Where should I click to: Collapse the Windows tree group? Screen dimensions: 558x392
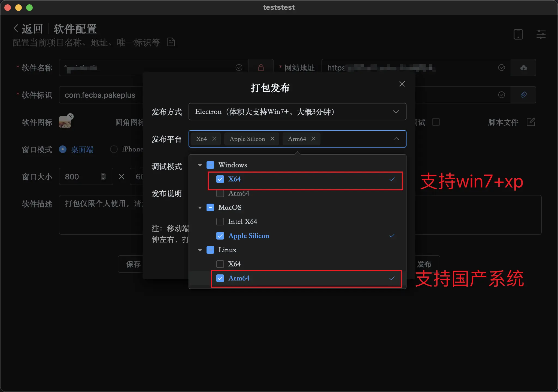pyautogui.click(x=200, y=165)
